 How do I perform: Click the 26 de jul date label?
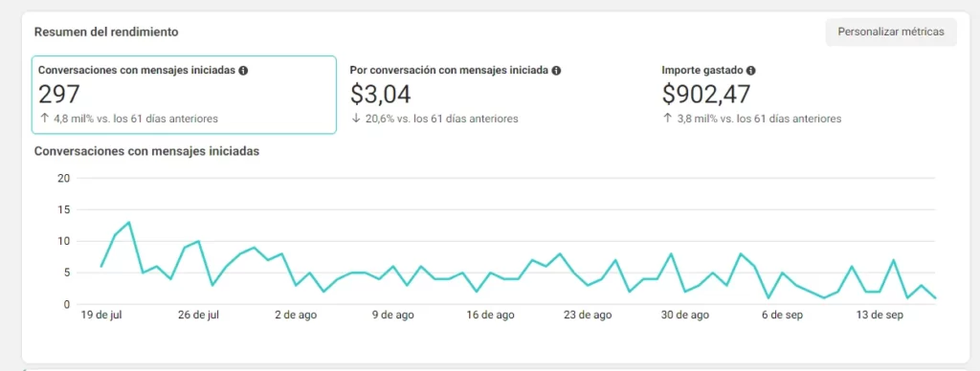(198, 316)
